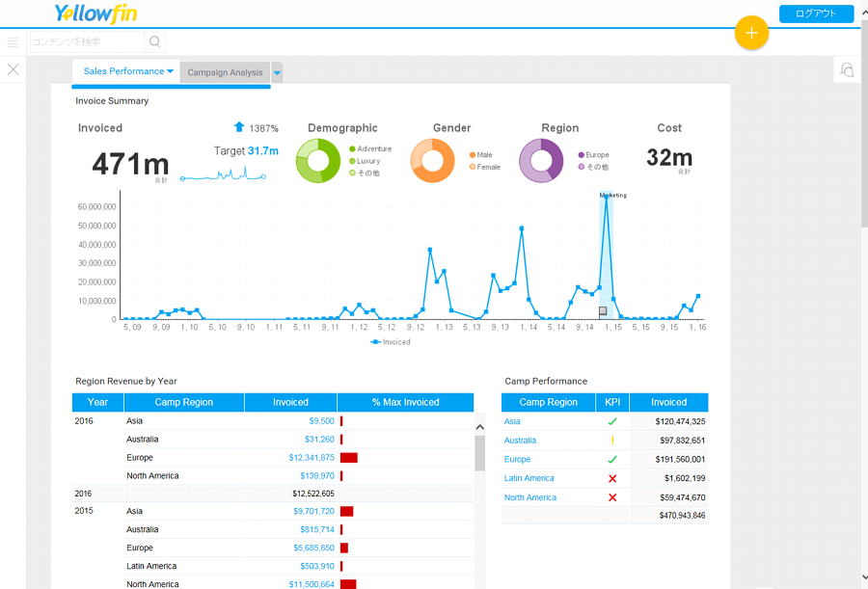Close the dashboard with the X icon
868x589 pixels.
pyautogui.click(x=13, y=69)
